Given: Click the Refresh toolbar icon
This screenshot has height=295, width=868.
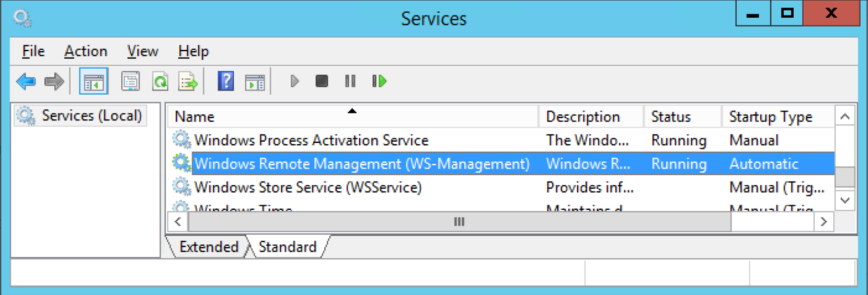Looking at the screenshot, I should tap(160, 82).
